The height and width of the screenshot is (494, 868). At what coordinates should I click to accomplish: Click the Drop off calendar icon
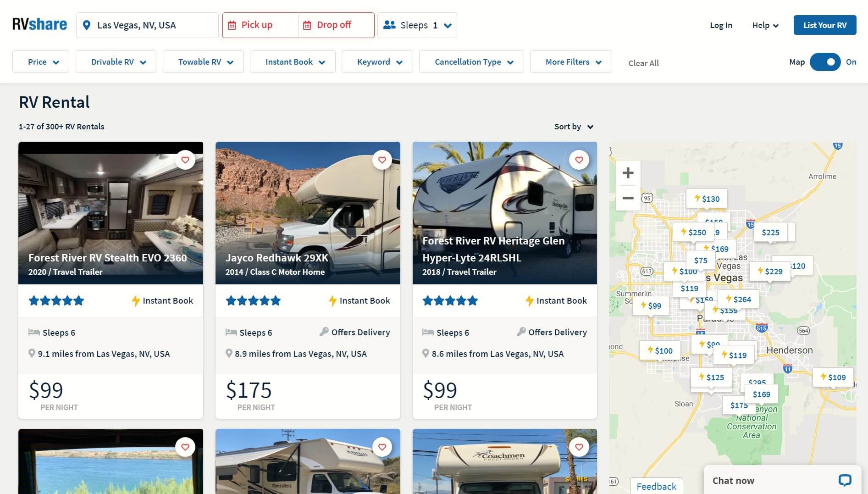coord(307,25)
